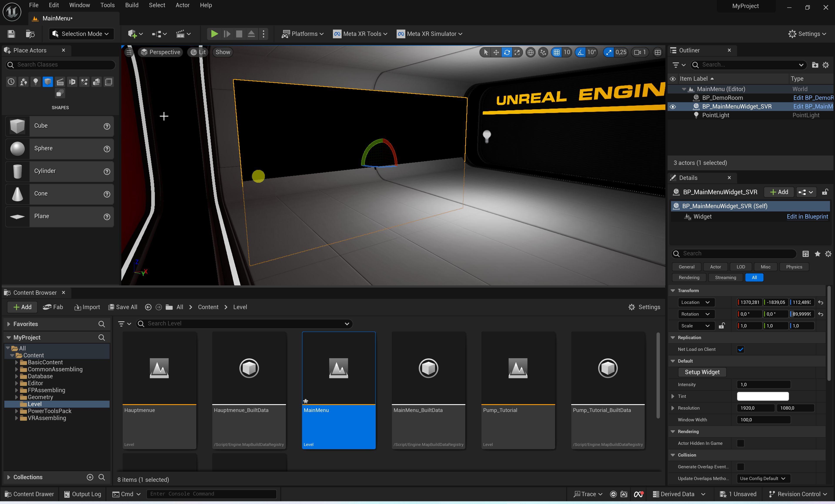Click the Lights category icon

point(36,82)
